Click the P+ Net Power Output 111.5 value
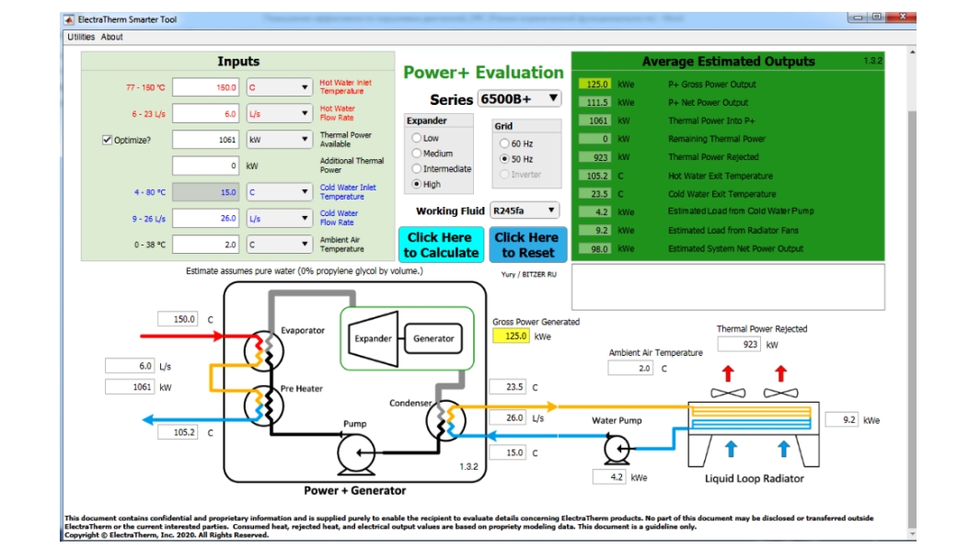969x560 pixels. click(595, 102)
